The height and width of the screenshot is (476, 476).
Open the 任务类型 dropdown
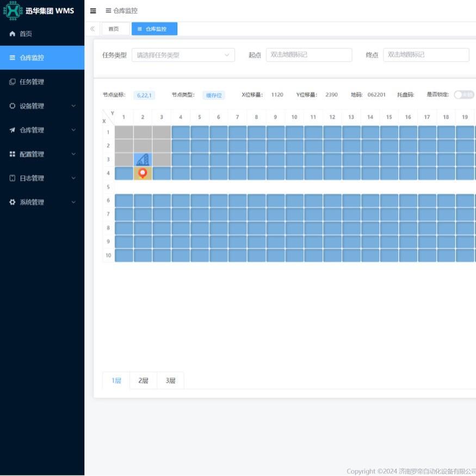point(183,55)
